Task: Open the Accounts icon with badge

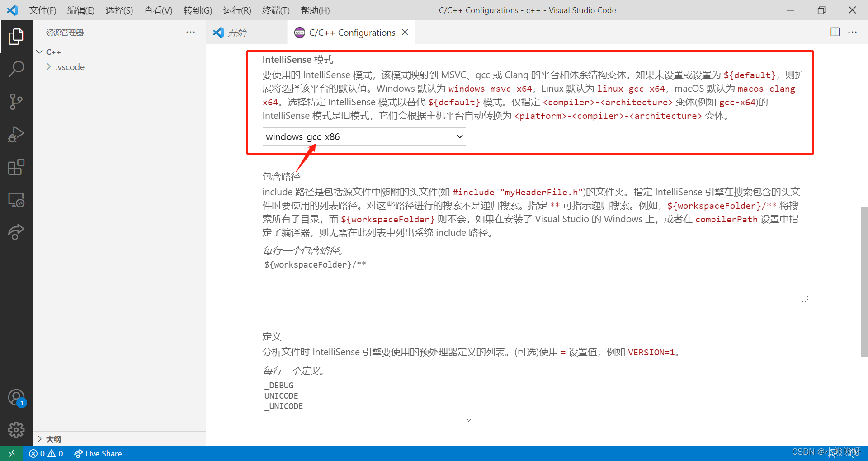Action: (16, 398)
